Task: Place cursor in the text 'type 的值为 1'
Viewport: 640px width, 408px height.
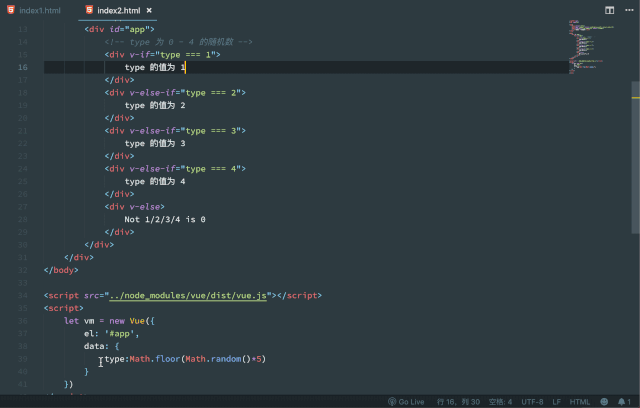Action: point(155,67)
